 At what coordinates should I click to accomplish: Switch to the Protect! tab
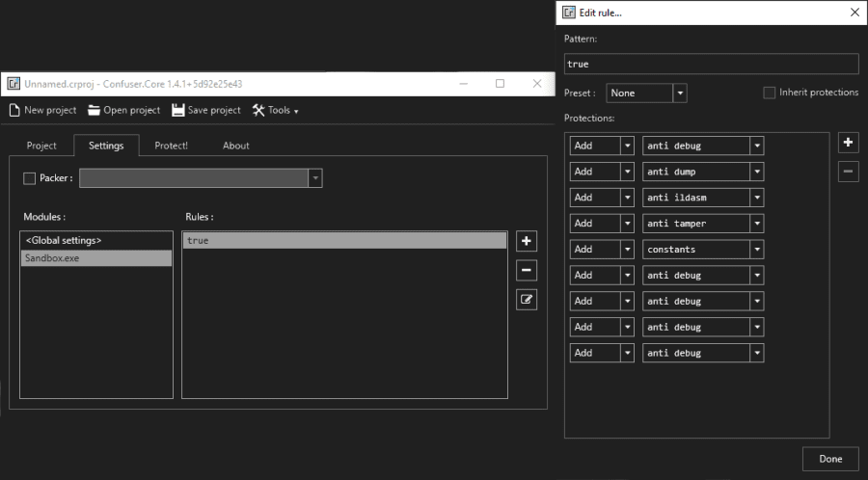[x=172, y=146]
